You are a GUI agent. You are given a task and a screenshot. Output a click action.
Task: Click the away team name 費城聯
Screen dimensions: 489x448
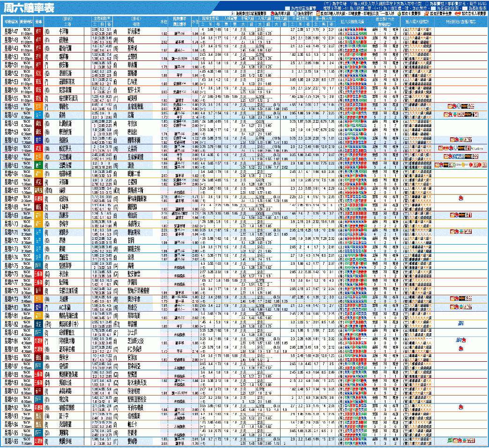(132, 441)
